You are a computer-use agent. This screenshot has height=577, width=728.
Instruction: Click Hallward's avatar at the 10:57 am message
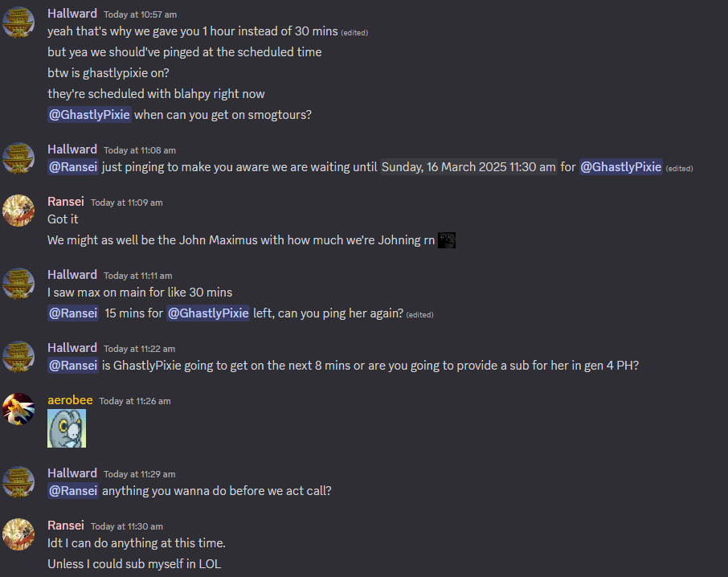[x=18, y=23]
